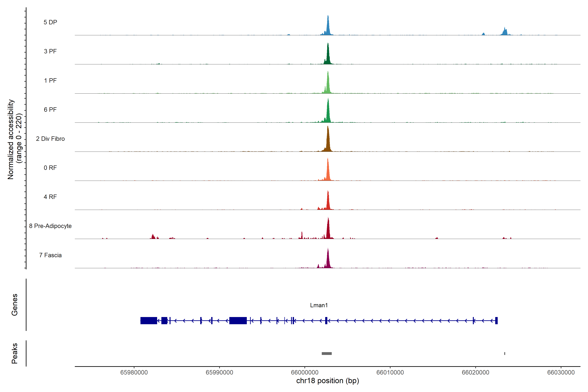Image resolution: width=588 pixels, height=392 pixels.
Task: Click the 66030000 axis tick label
Action: 561,372
